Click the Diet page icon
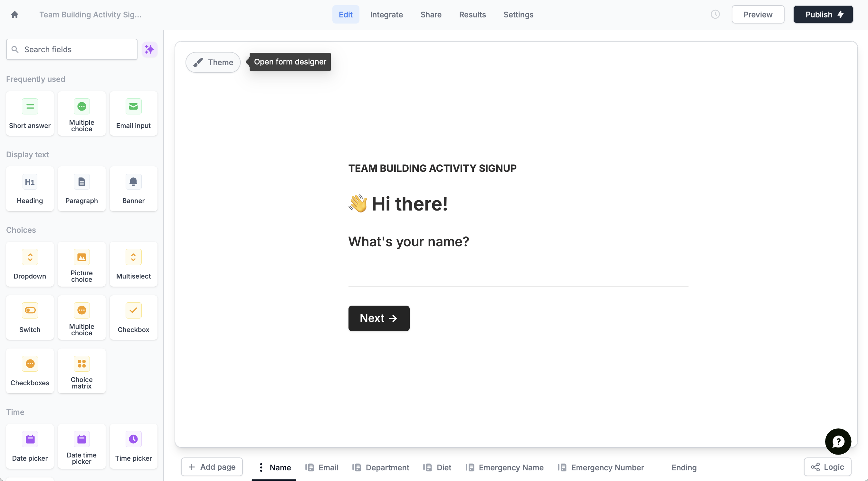 pos(427,467)
